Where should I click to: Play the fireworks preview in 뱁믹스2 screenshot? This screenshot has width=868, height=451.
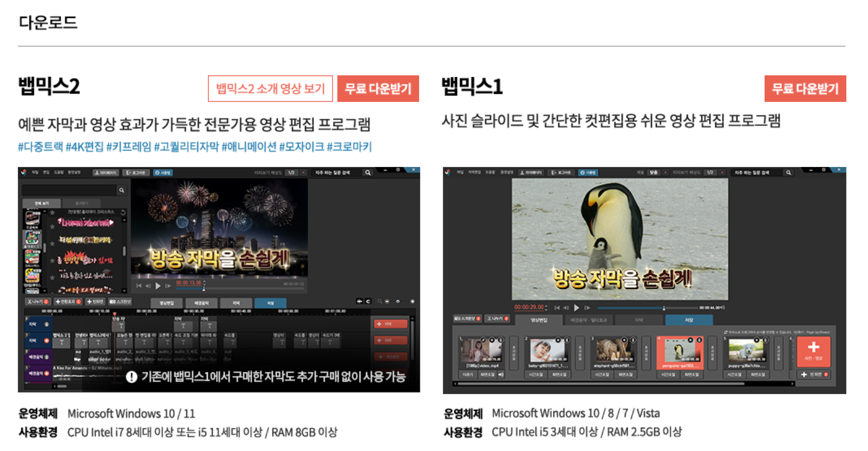[158, 286]
